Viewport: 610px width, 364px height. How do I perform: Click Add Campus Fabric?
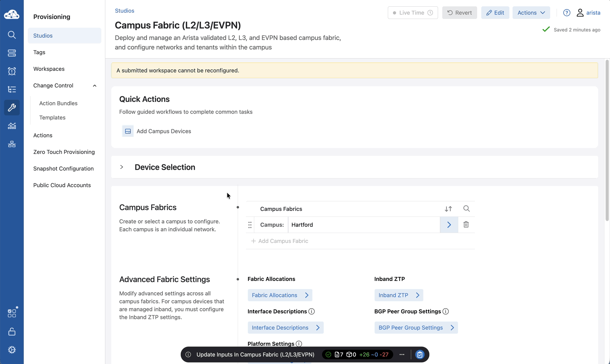coord(279,241)
